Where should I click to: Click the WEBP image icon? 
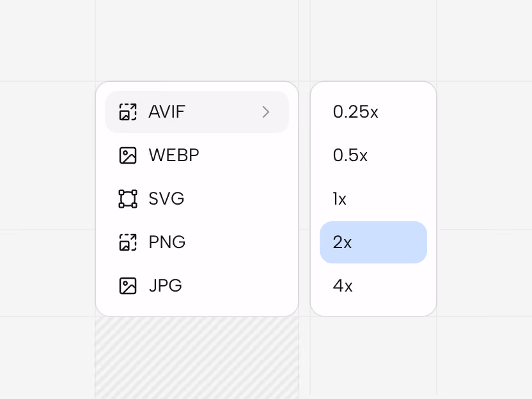[x=128, y=155]
